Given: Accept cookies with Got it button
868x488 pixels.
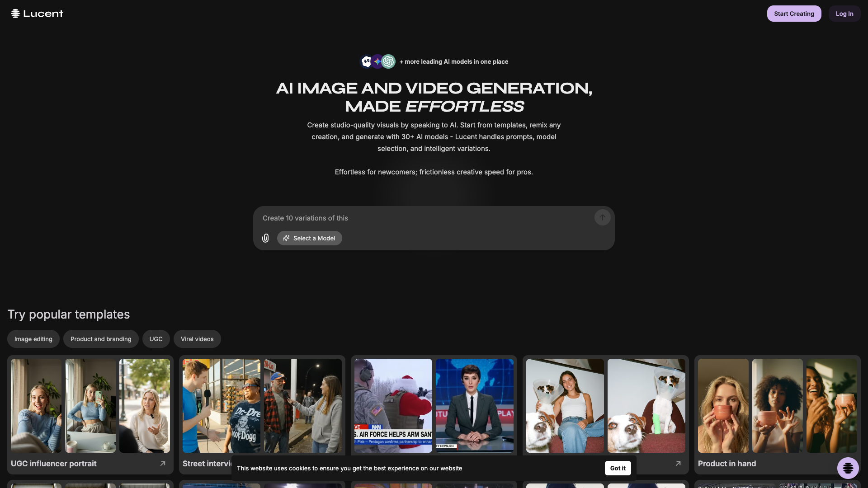Looking at the screenshot, I should pos(618,468).
